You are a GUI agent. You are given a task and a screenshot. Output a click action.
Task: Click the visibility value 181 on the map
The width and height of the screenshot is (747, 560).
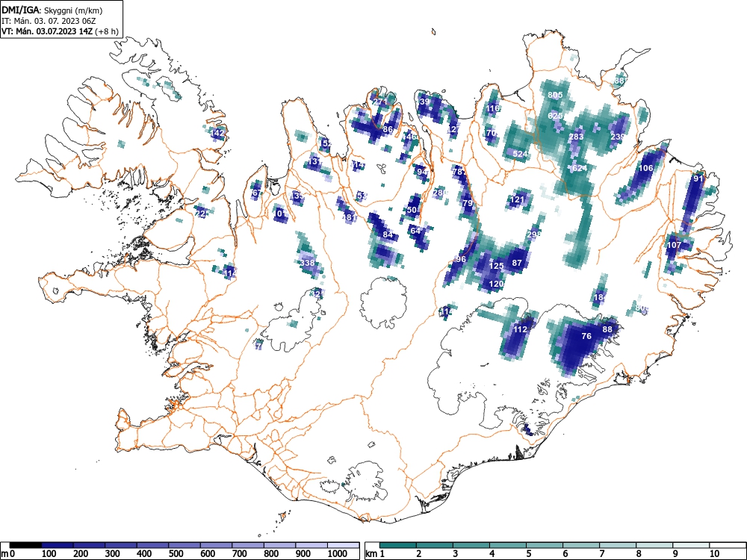coord(350,217)
